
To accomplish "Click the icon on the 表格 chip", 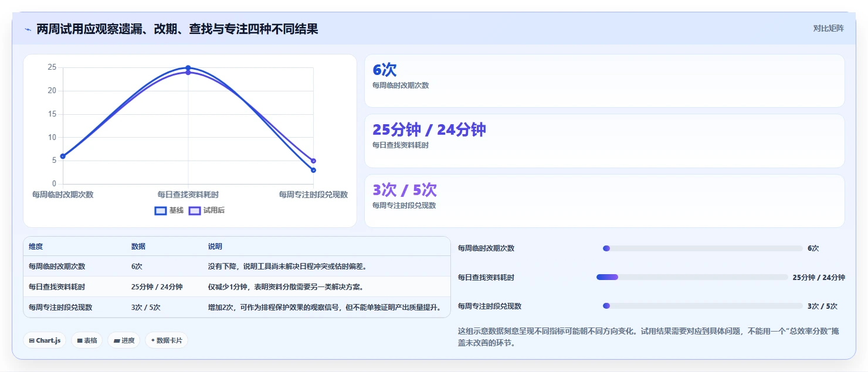I will [80, 340].
